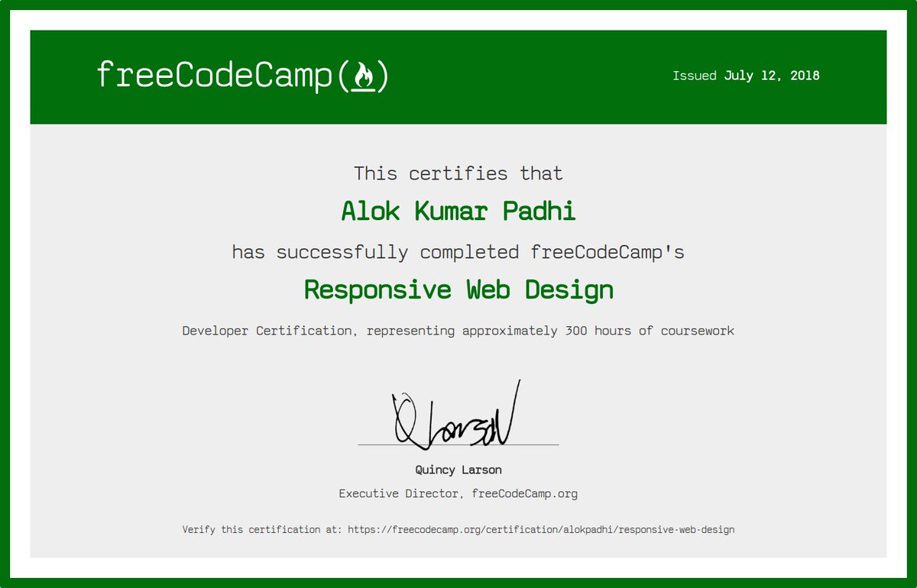The width and height of the screenshot is (917, 588).
Task: Click the printed name Quincy Larson
Action: pos(458,470)
